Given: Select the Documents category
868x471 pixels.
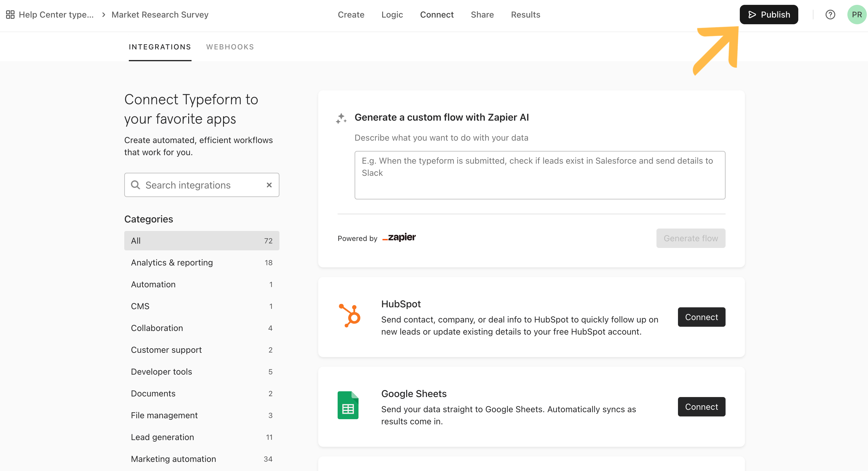Looking at the screenshot, I should coord(202,393).
